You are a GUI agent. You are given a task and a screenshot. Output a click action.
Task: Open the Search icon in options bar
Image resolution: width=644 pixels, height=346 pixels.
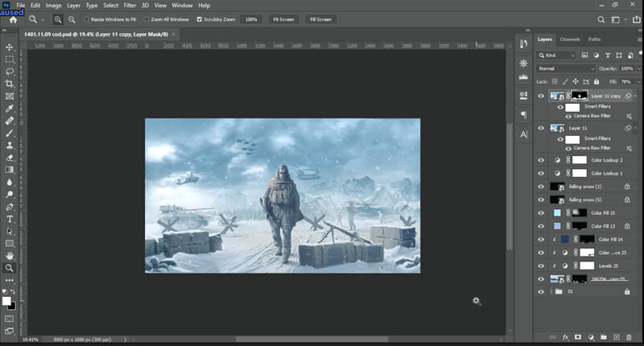601,19
